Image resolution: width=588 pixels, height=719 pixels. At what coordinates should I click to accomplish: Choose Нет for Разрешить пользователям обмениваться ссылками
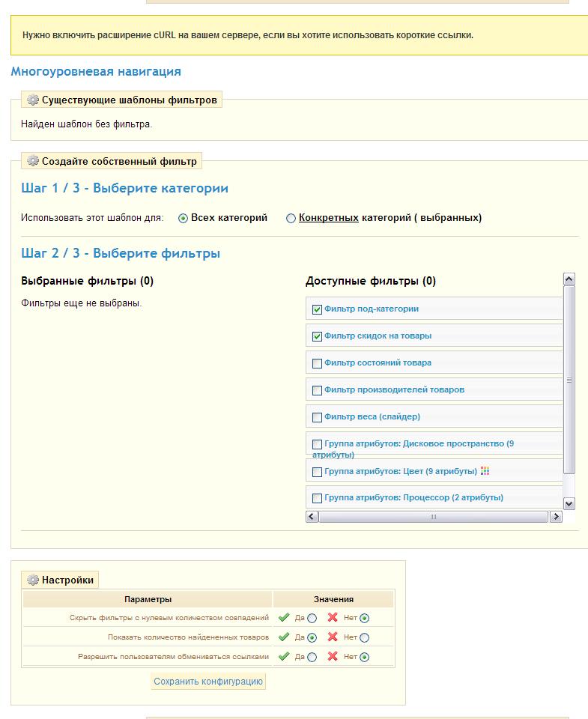pyautogui.click(x=364, y=657)
